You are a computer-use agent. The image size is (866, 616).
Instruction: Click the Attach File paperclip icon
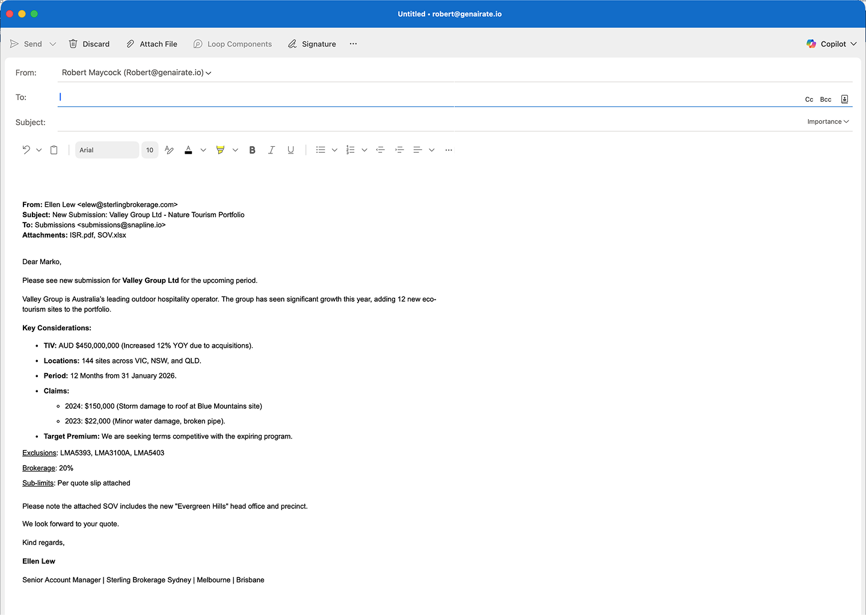click(x=131, y=44)
